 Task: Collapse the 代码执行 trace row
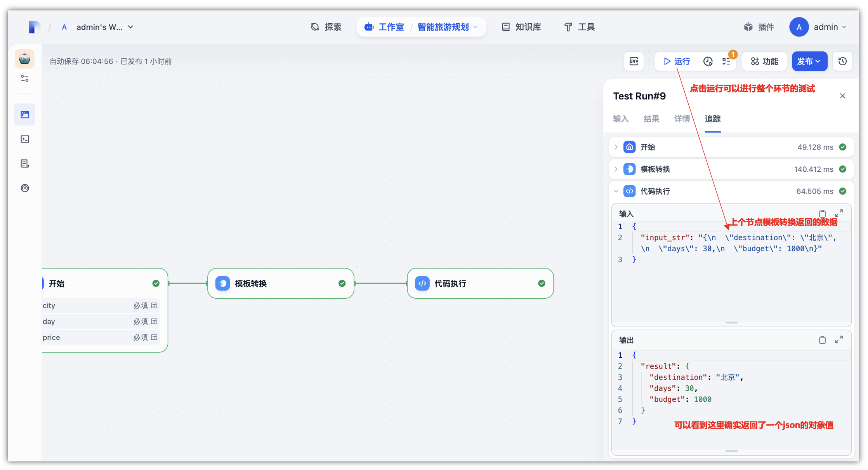[x=616, y=191]
